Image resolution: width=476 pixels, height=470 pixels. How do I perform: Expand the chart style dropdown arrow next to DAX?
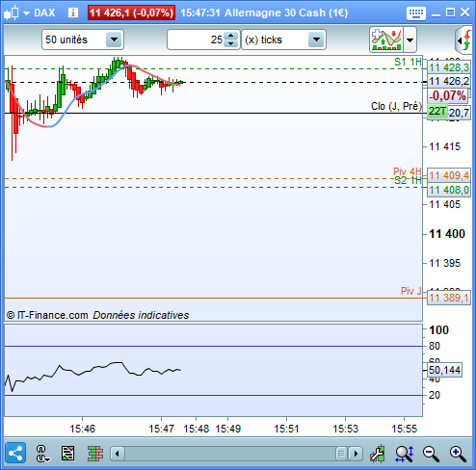[26, 13]
